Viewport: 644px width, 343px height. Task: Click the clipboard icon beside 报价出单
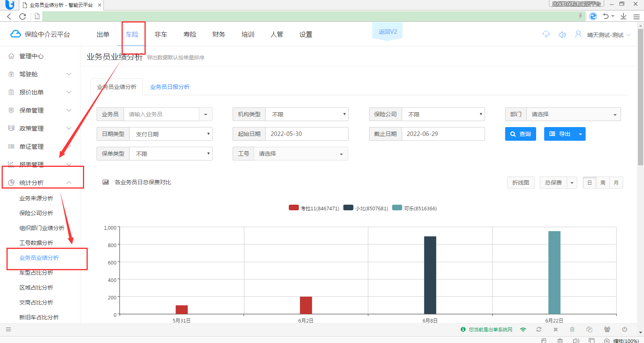(x=11, y=92)
